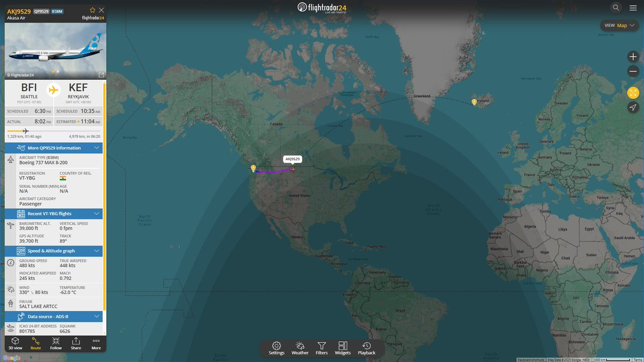This screenshot has height=362, width=644.
Task: Click registration VT-YBG value
Action: coord(28,178)
